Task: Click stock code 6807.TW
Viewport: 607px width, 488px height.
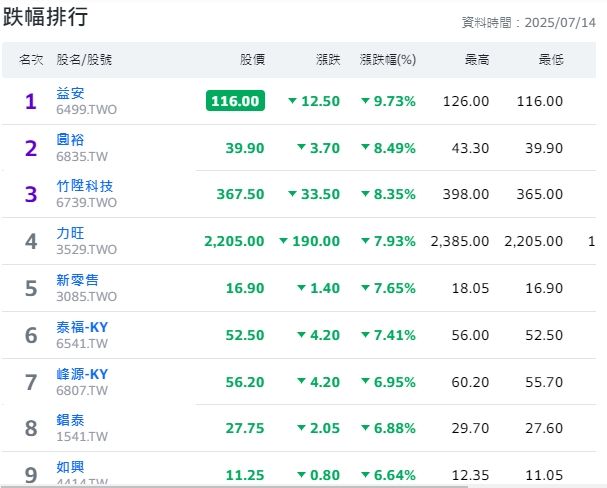Action: click(x=82, y=390)
